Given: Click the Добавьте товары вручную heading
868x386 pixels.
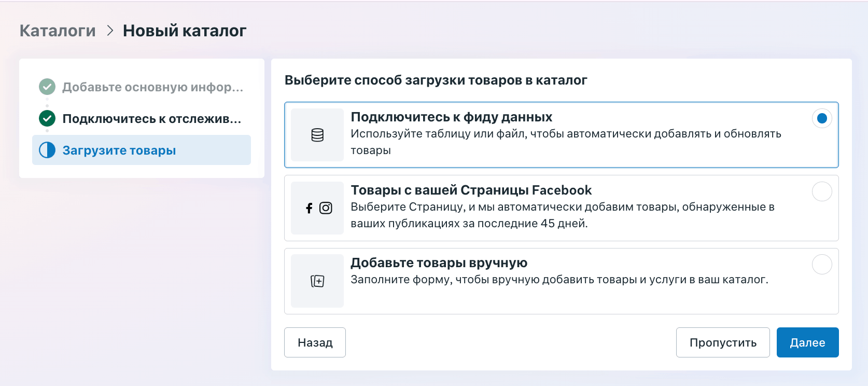Looking at the screenshot, I should [439, 263].
